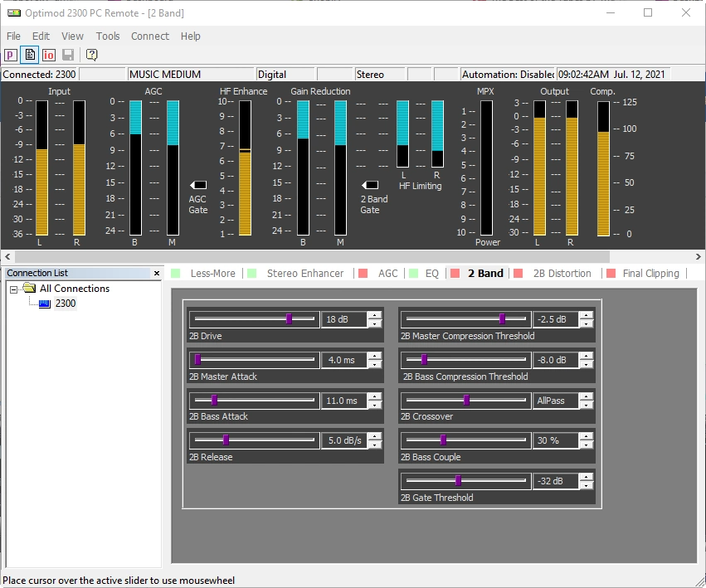The height and width of the screenshot is (588, 706).
Task: Click the 2B Master Compression Threshold slider thumb
Action: [502, 319]
